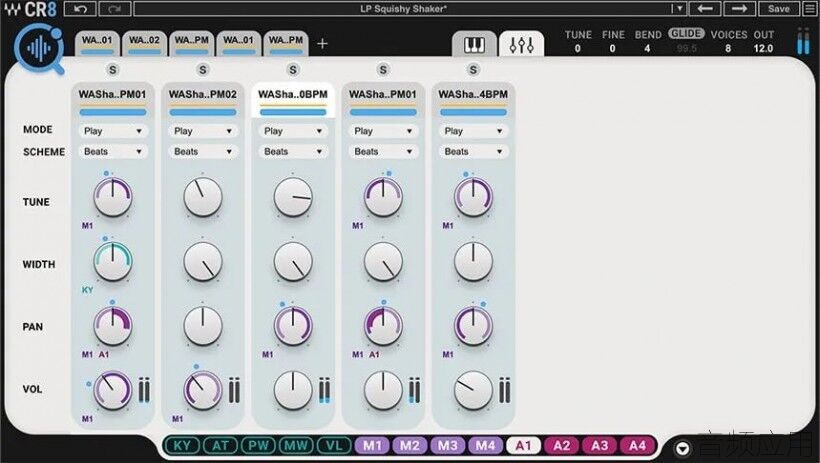Viewport: 820px width, 463px height.
Task: Select the VL modulation source
Action: point(334,446)
